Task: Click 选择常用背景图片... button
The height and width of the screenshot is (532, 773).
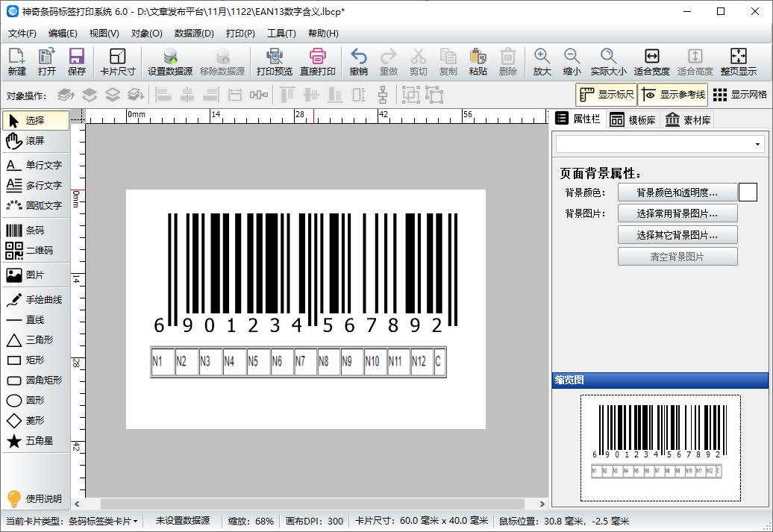Action: [x=677, y=213]
